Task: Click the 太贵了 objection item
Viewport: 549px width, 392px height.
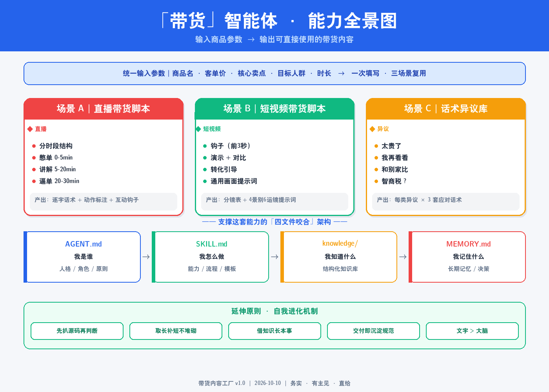Action: click(x=388, y=146)
